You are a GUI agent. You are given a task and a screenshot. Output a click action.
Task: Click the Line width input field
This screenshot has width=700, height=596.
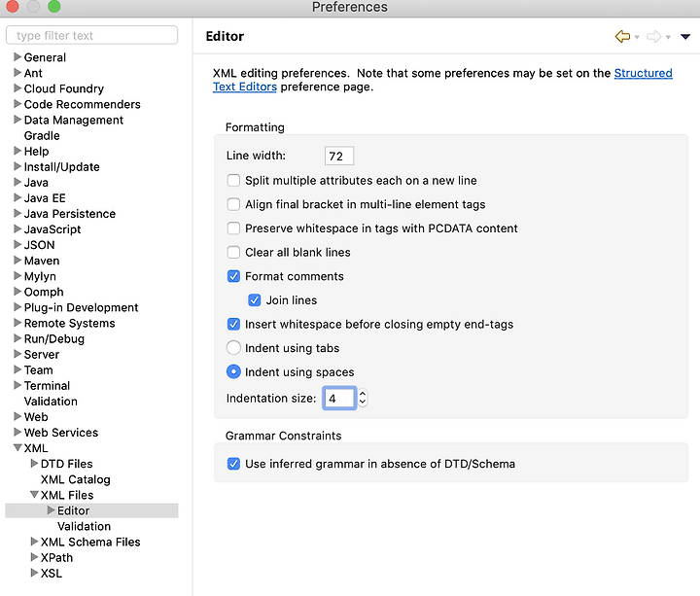pos(339,156)
